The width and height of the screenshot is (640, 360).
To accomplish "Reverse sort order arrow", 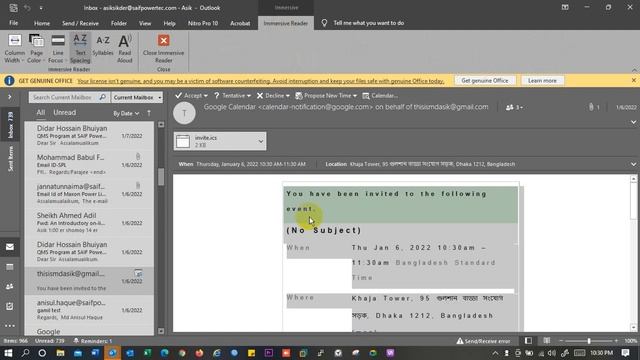I will click(x=149, y=113).
